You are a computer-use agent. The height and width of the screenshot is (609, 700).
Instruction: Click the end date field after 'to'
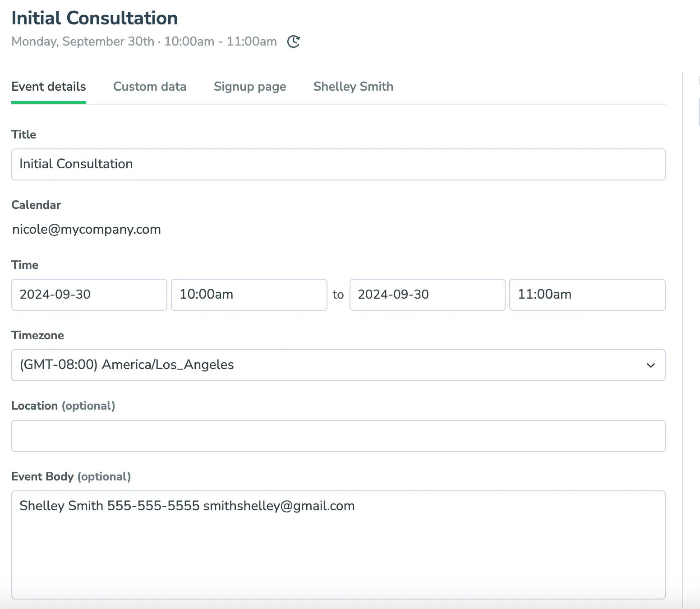tap(427, 295)
